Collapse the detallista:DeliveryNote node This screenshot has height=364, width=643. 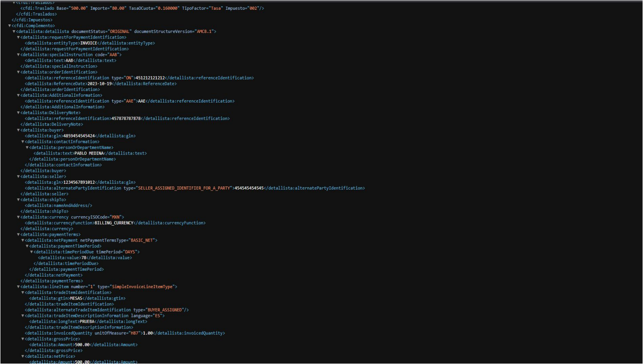18,113
